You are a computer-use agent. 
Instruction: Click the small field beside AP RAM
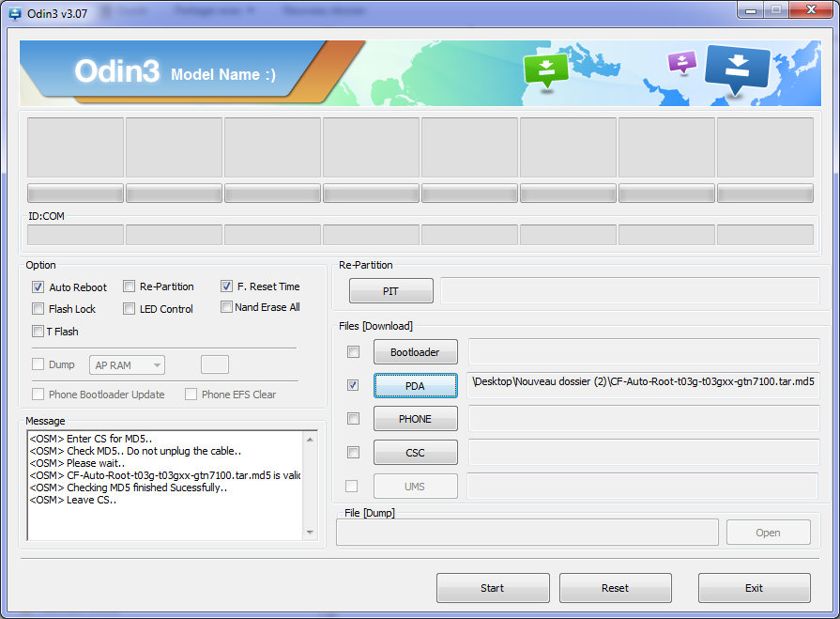(x=215, y=364)
